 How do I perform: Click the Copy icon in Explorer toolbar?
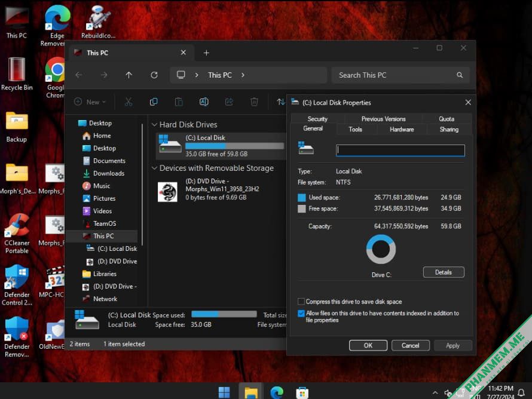pos(154,102)
